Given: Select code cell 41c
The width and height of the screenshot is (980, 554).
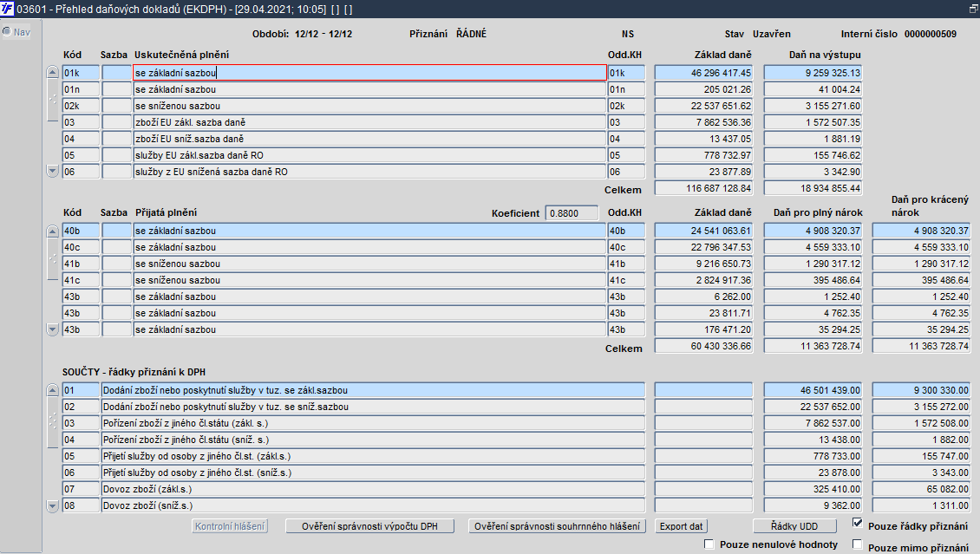Looking at the screenshot, I should coord(81,280).
